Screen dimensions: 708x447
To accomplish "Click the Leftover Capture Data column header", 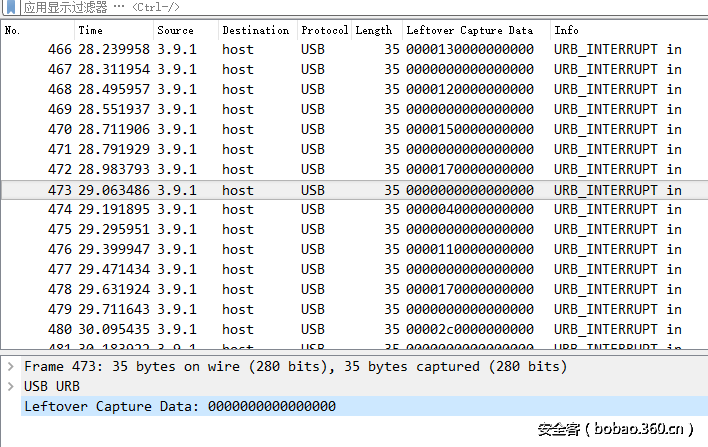I will pyautogui.click(x=470, y=30).
